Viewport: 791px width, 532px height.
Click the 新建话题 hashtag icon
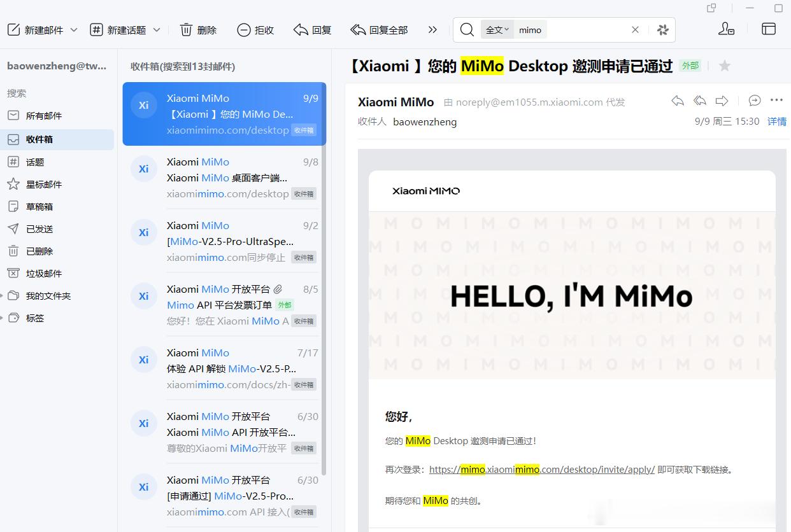coord(96,29)
